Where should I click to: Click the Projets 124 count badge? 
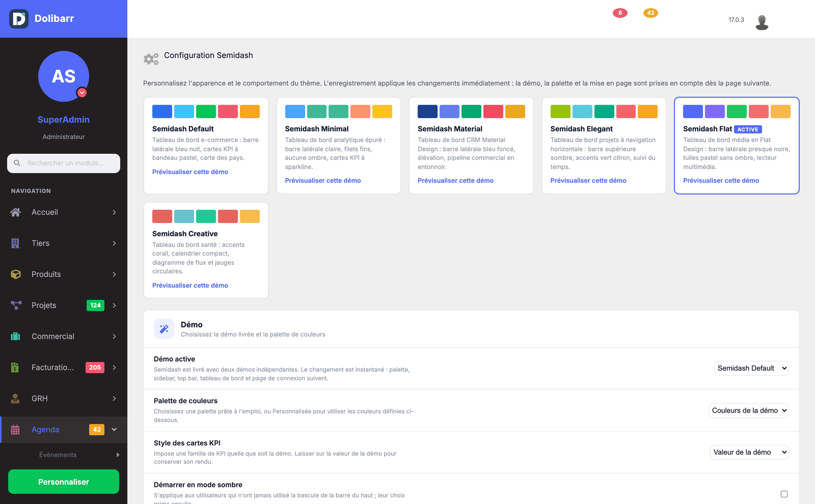[x=95, y=305]
